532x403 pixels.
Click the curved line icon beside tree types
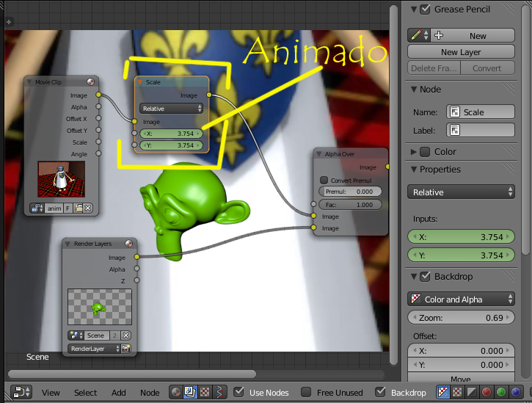[219, 392]
